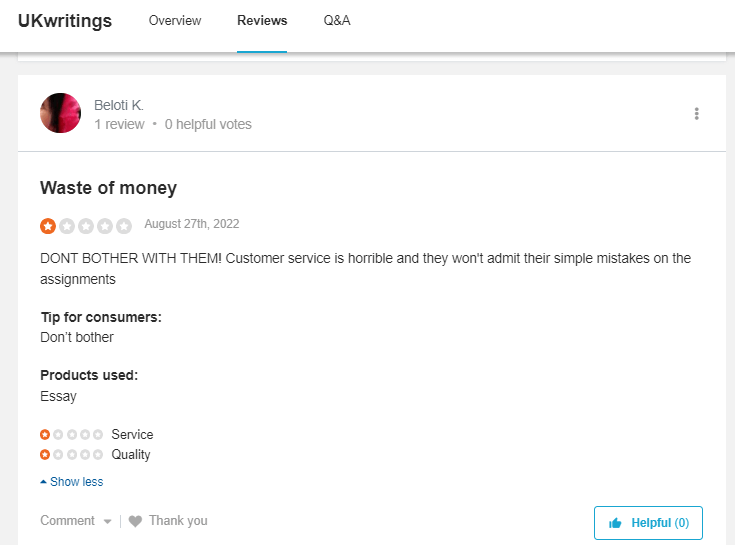This screenshot has width=735, height=545.
Task: Click the heart icon beside Thank you
Action: (135, 521)
